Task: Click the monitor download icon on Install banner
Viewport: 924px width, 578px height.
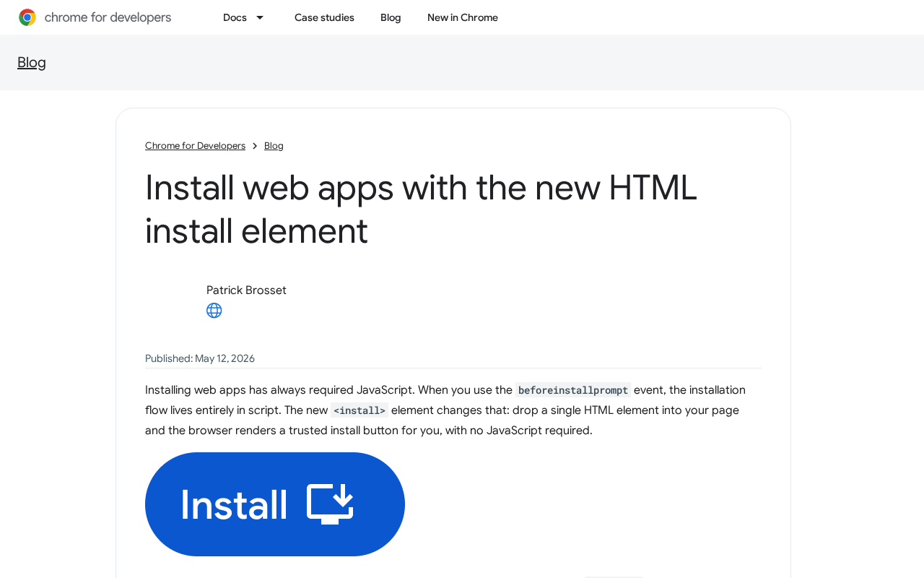Action: (x=330, y=504)
